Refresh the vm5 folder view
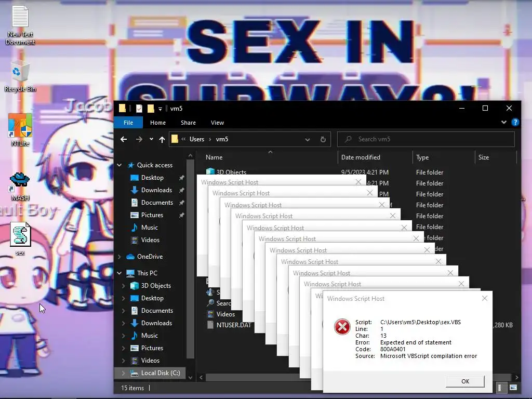The width and height of the screenshot is (532, 399). click(323, 139)
